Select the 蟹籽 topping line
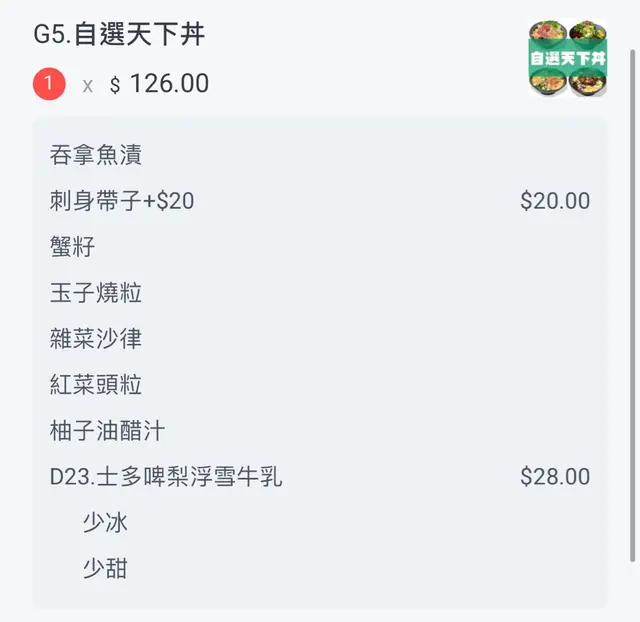The width and height of the screenshot is (640, 622). click(73, 247)
